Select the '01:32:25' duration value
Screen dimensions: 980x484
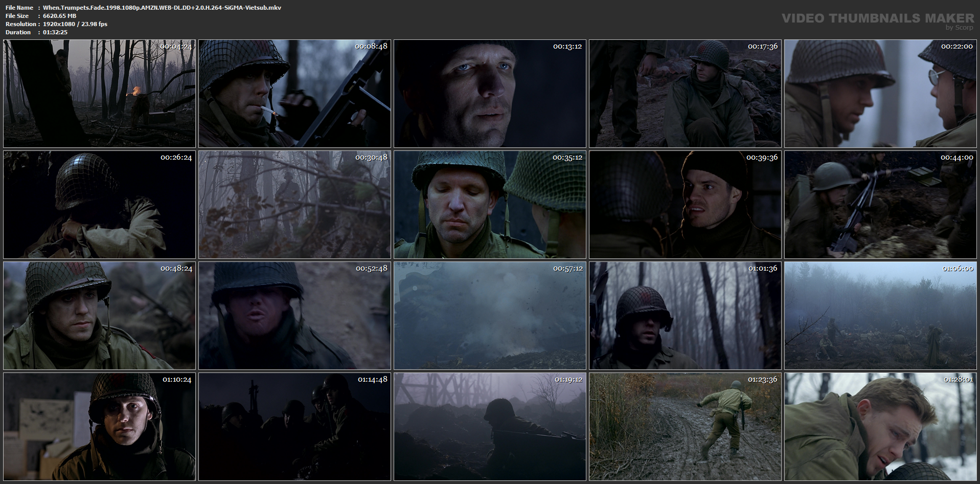55,32
